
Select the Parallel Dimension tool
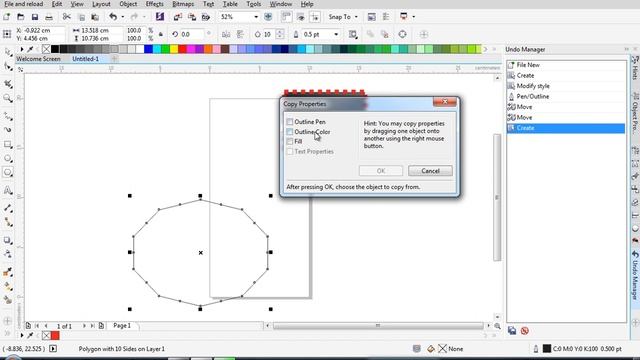tap(8, 208)
